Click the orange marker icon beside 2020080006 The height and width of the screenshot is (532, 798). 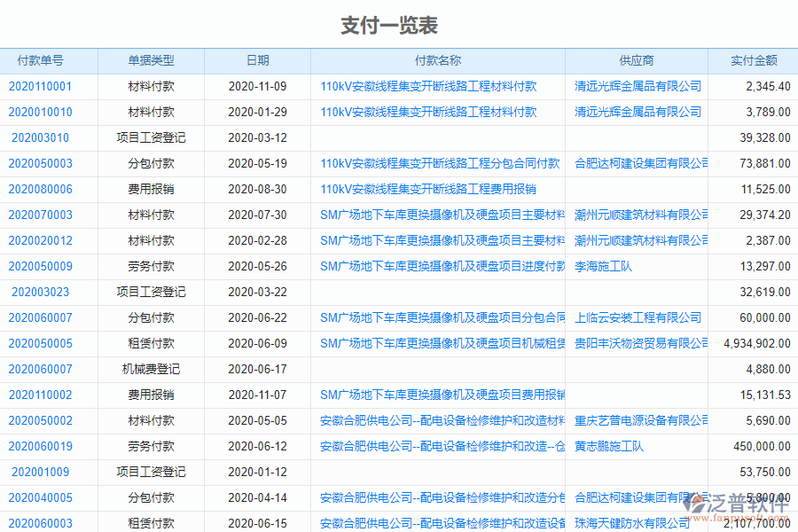coord(9,189)
